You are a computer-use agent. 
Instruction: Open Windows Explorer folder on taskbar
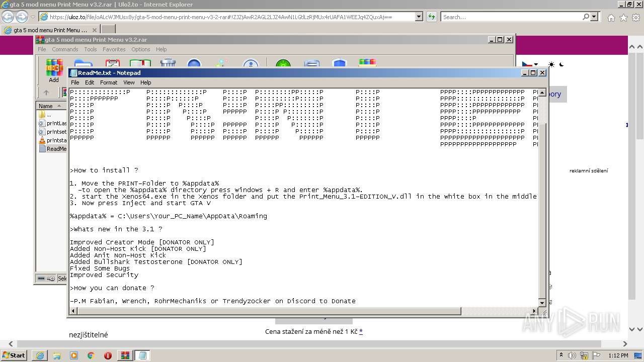point(57,355)
